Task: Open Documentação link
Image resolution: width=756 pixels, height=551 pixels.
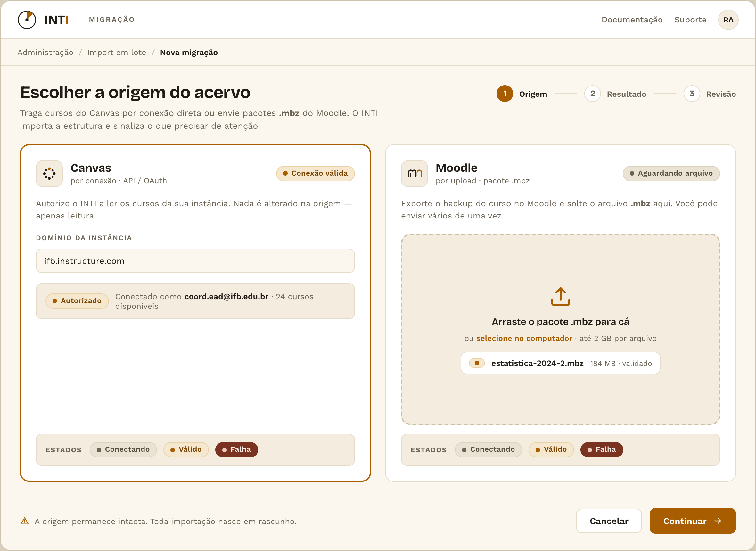Action: (x=632, y=20)
